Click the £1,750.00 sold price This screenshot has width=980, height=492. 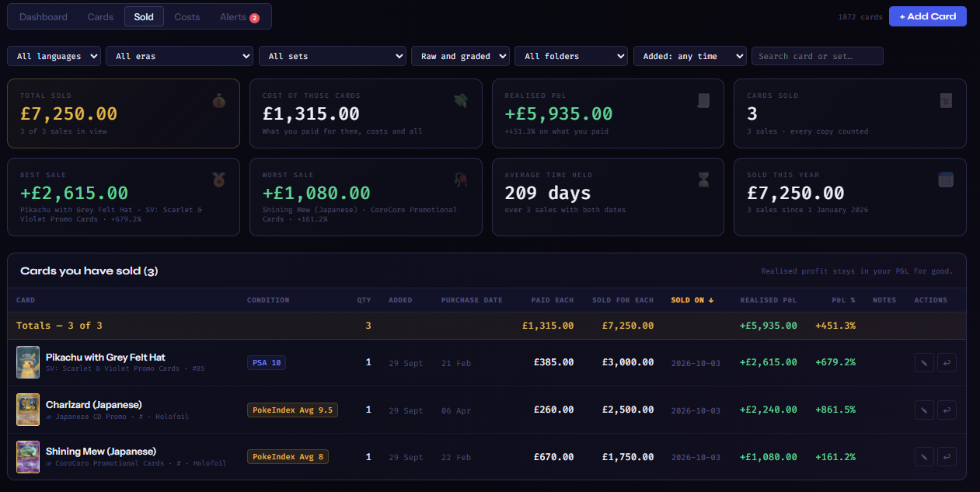click(628, 457)
